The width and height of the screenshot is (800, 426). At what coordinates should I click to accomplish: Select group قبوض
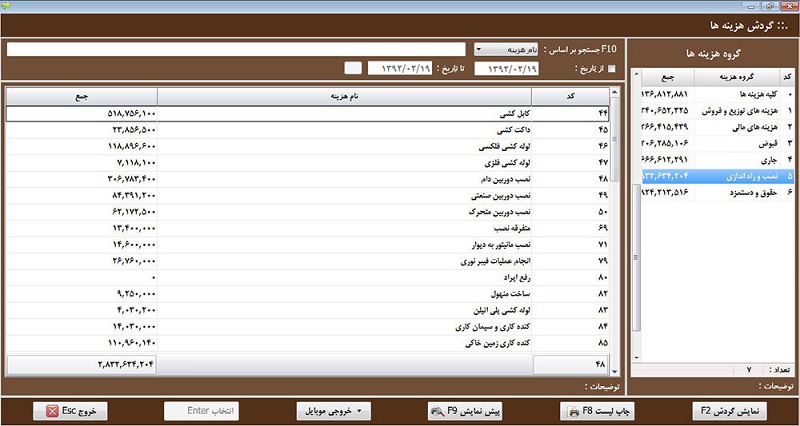pos(717,143)
